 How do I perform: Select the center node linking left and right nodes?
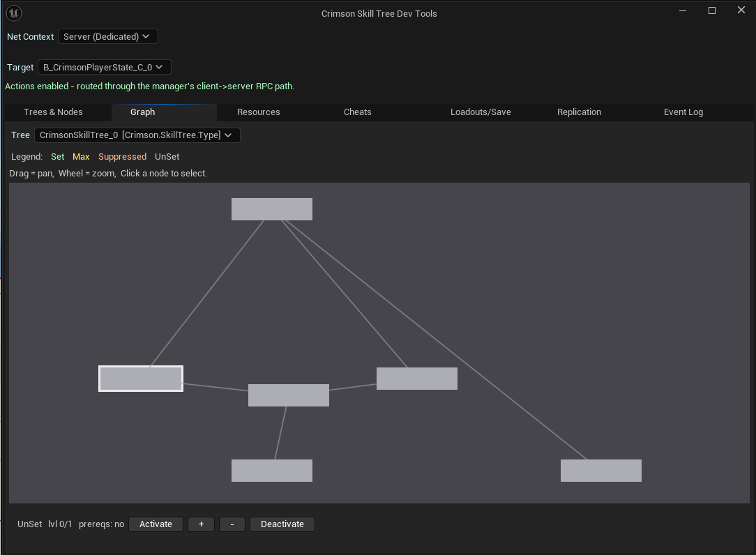(x=289, y=395)
